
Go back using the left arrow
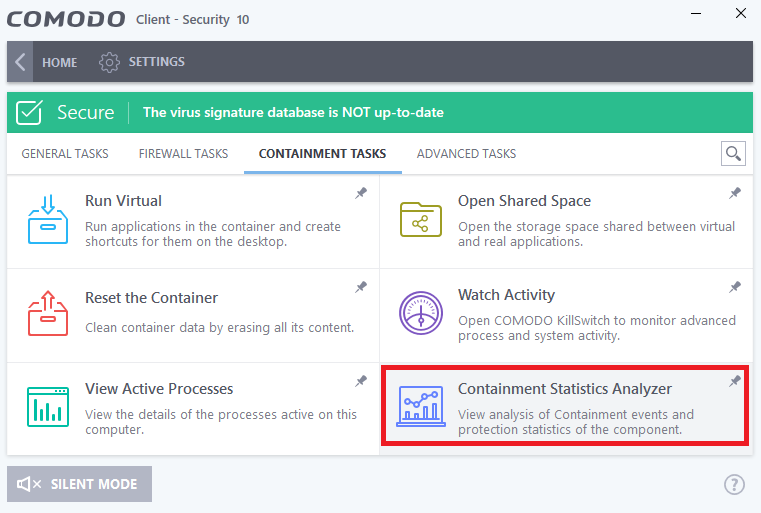pyautogui.click(x=20, y=62)
